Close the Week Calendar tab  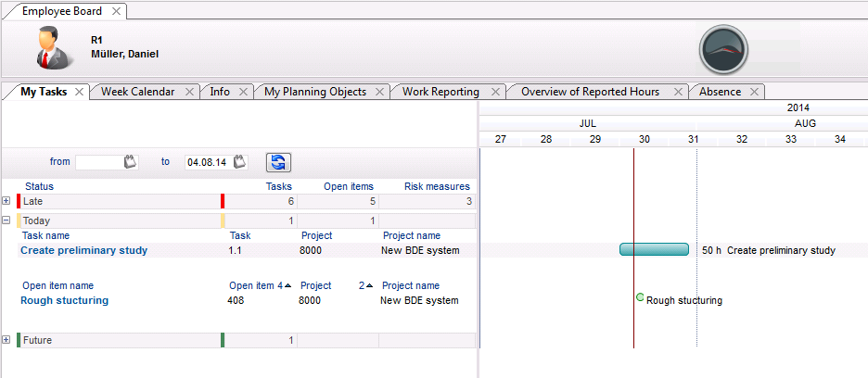coord(189,92)
